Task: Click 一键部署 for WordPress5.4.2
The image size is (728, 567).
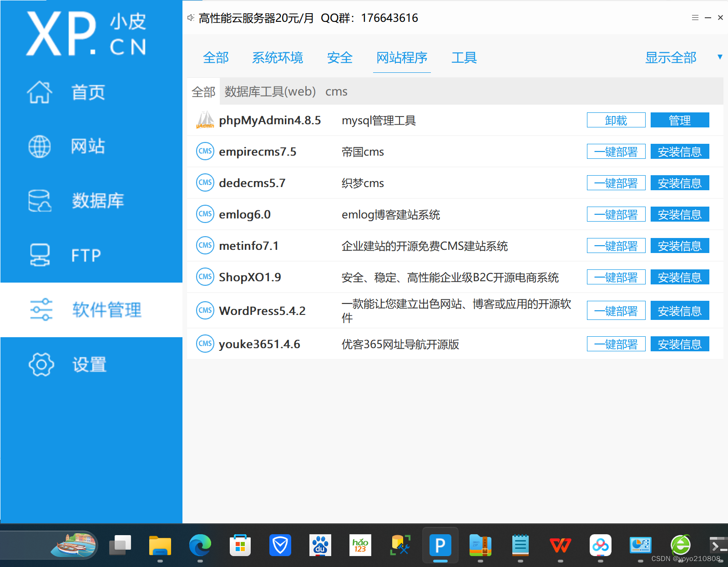Action: pyautogui.click(x=616, y=310)
